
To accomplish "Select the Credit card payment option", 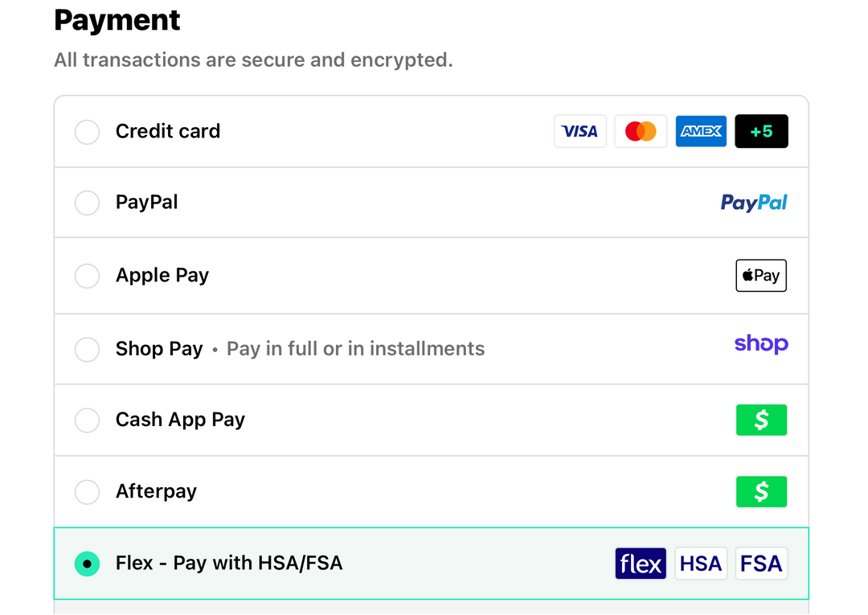I will tap(87, 132).
